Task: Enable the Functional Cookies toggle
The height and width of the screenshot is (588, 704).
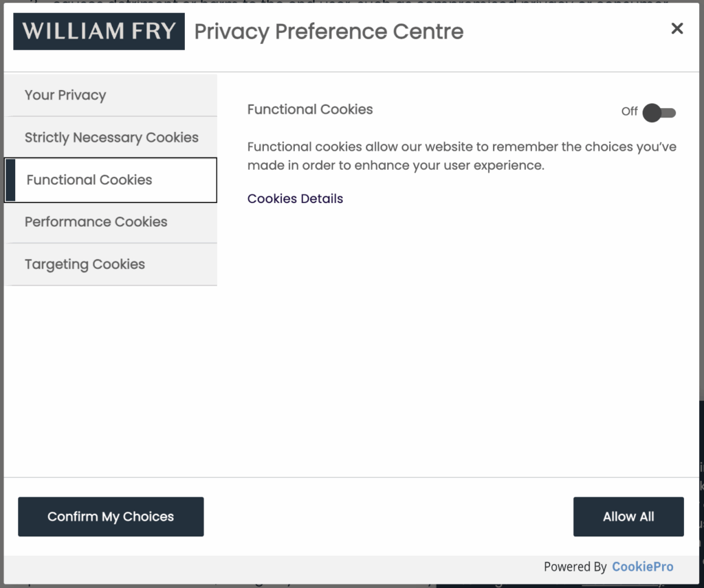Action: pyautogui.click(x=658, y=112)
